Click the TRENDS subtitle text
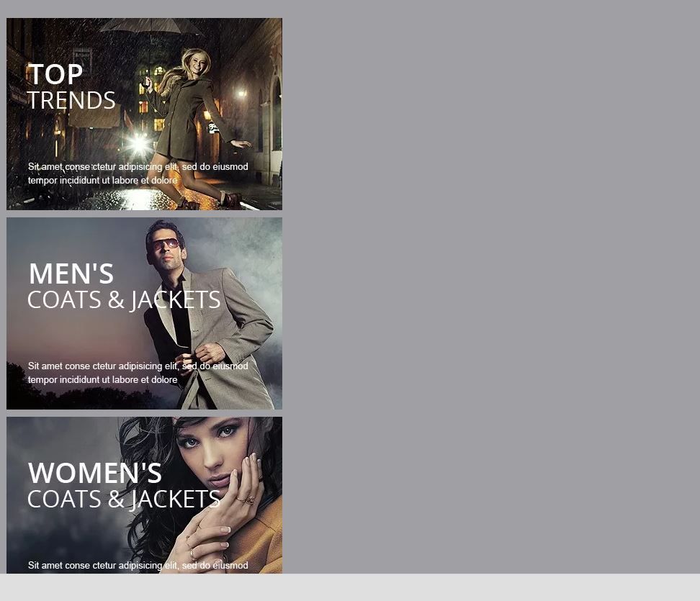This screenshot has height=601, width=700. coord(71,100)
